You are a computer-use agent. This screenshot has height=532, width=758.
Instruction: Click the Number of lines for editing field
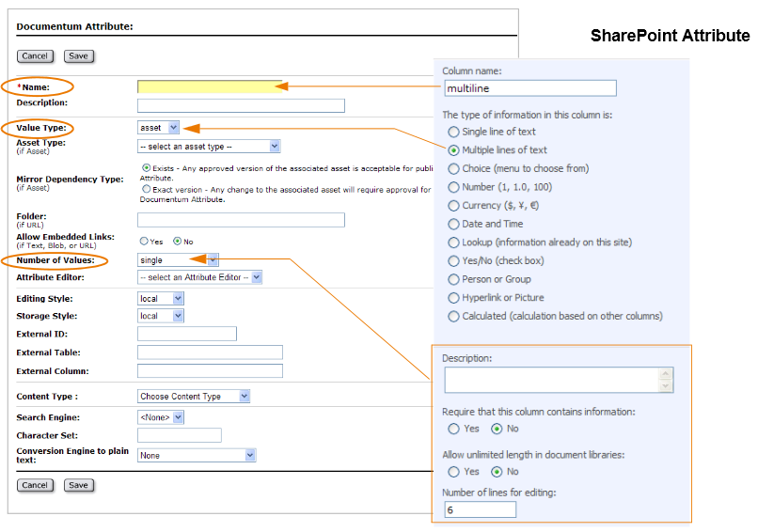pos(480,509)
